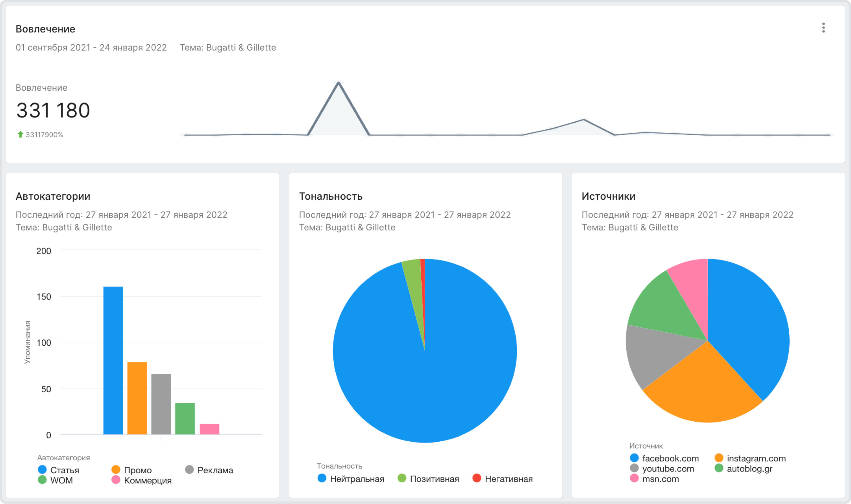Click the Вовлечение card title

coord(46,29)
